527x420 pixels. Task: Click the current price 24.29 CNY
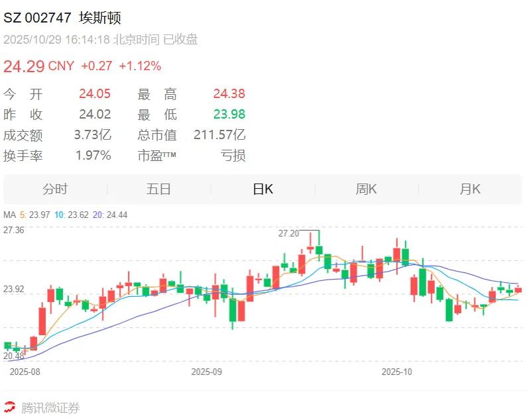(x=38, y=66)
